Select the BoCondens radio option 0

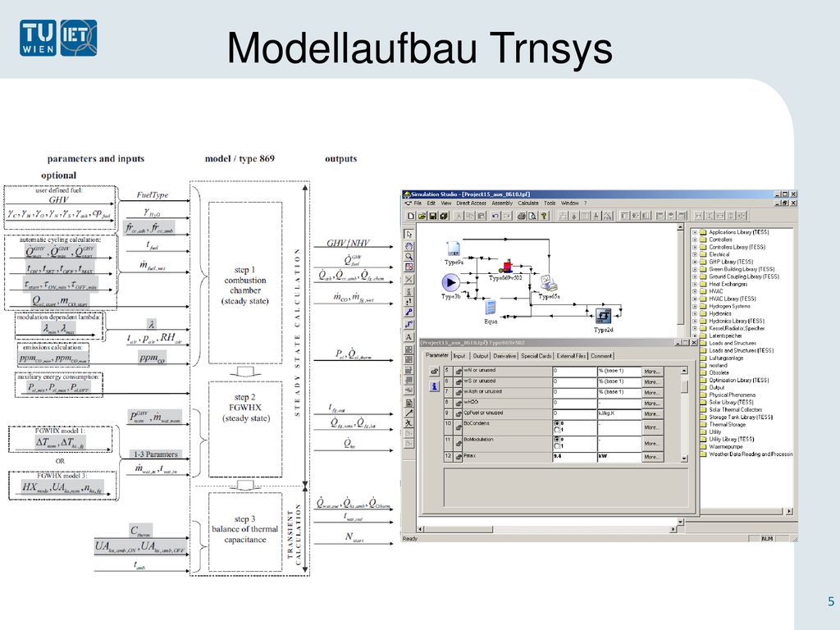(x=557, y=424)
